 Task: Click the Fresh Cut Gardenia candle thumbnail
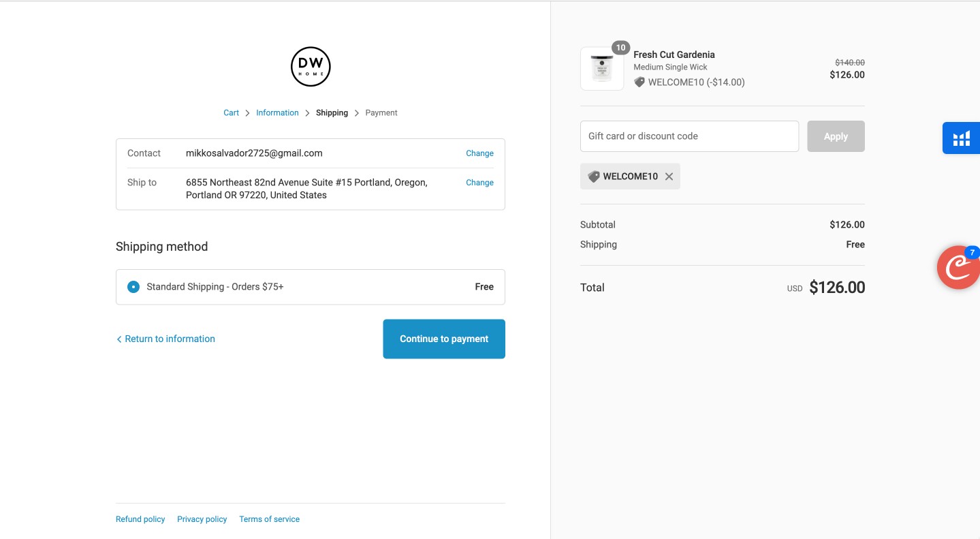602,69
